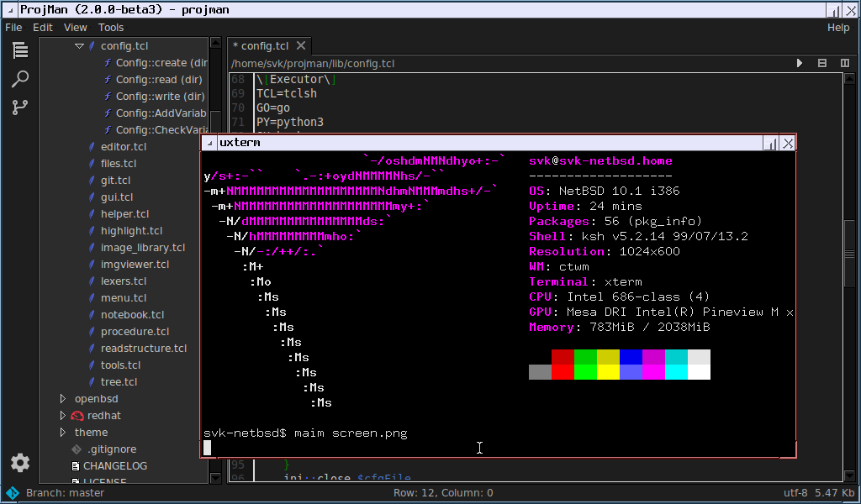861x504 pixels.
Task: Open the Help menu
Action: click(838, 28)
